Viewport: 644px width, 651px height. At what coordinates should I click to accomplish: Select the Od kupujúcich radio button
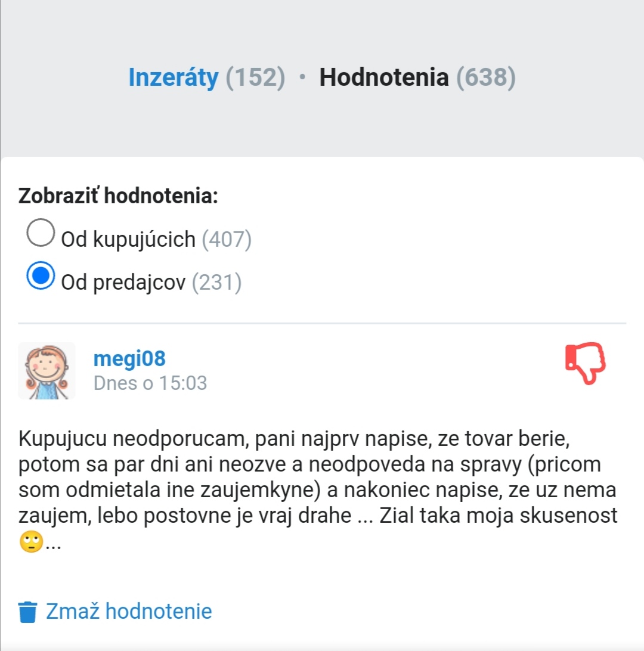point(41,233)
